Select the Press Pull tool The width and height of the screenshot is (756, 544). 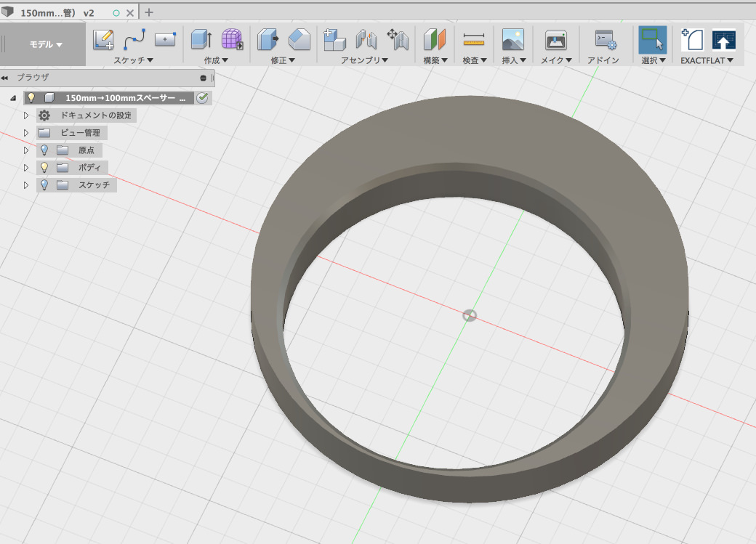268,39
